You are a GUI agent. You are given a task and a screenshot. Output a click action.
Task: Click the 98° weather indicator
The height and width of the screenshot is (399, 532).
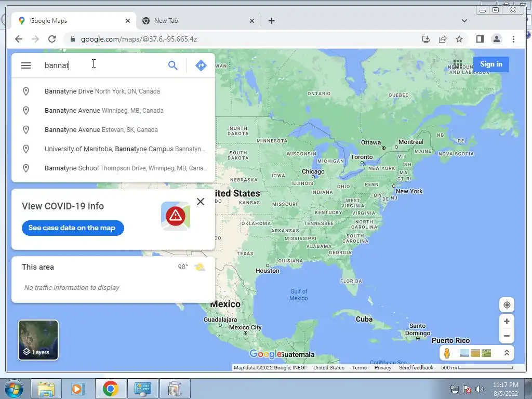[183, 267]
